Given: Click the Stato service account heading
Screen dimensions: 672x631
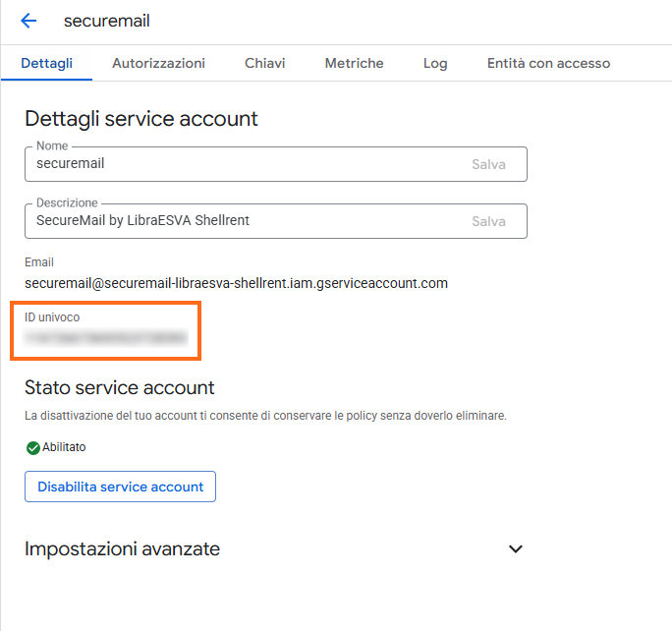Looking at the screenshot, I should [119, 387].
